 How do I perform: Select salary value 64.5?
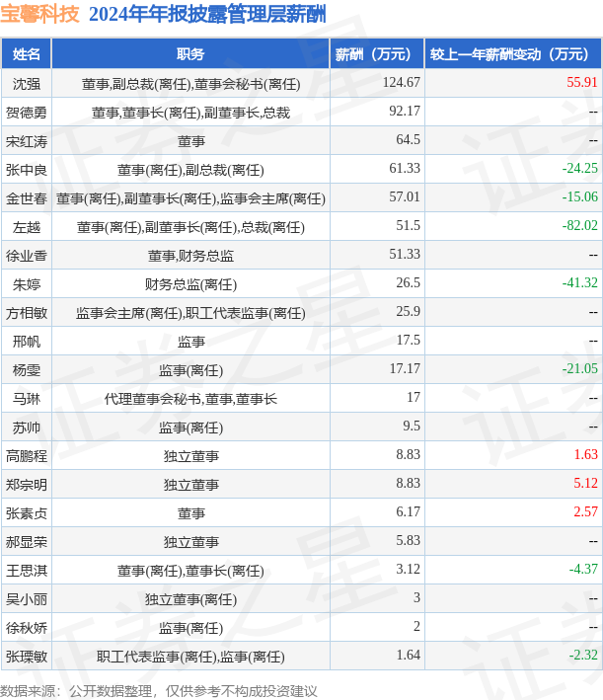[x=408, y=140]
